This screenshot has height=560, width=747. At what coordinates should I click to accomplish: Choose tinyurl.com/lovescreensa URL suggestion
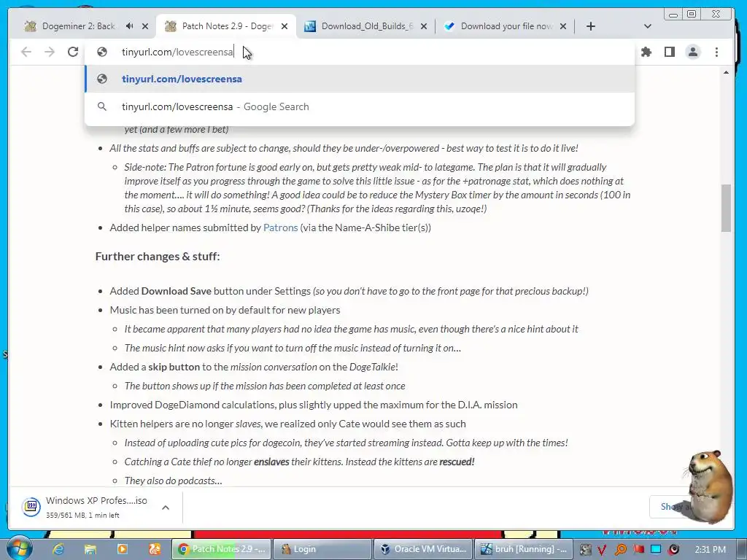point(360,79)
